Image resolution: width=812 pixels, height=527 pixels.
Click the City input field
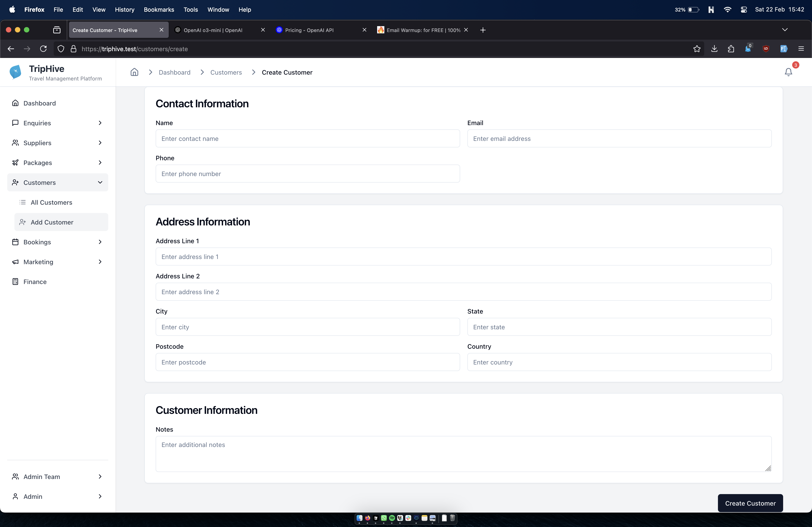(x=307, y=327)
